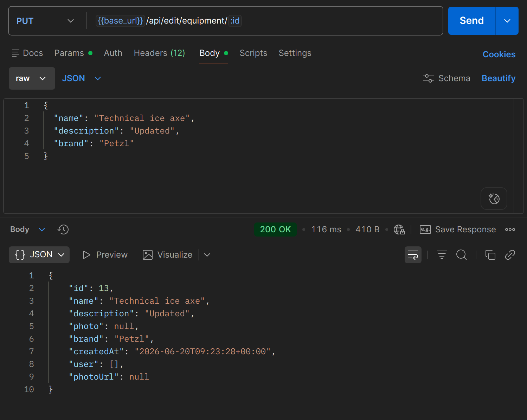Click "id": 13 in response
The height and width of the screenshot is (420, 527).
tap(91, 288)
